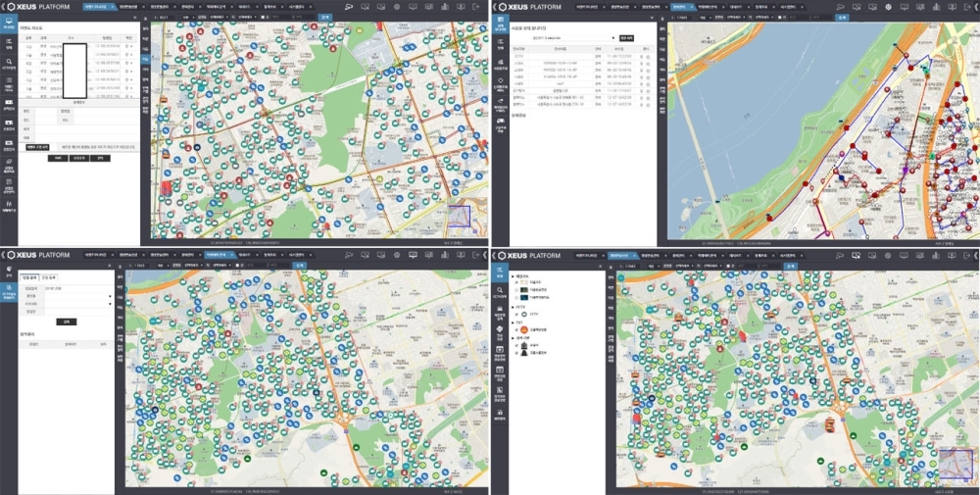The width and height of the screenshot is (980, 495).
Task: Select the monitor icon atop the event-list window sidebar
Action: click(x=9, y=23)
